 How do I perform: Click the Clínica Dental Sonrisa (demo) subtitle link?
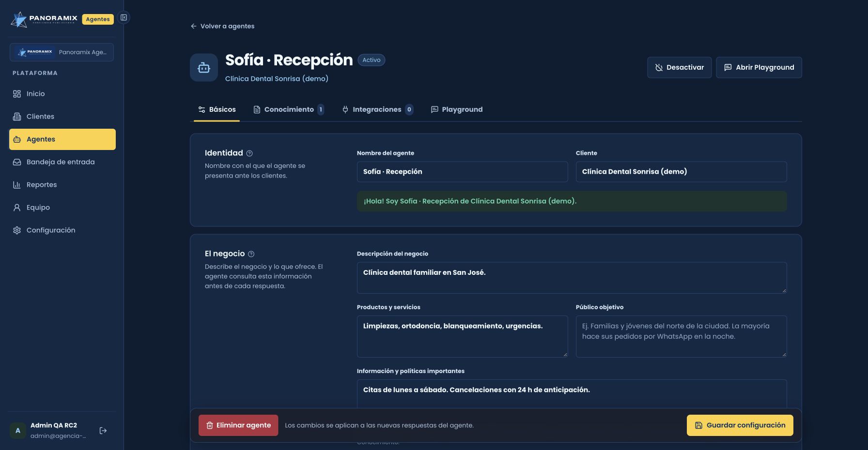click(x=277, y=78)
